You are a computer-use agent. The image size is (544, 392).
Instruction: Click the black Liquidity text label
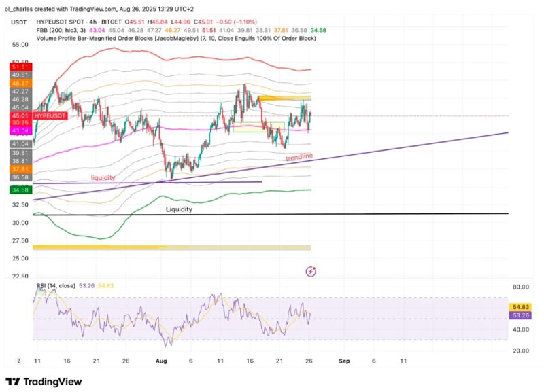pos(179,210)
